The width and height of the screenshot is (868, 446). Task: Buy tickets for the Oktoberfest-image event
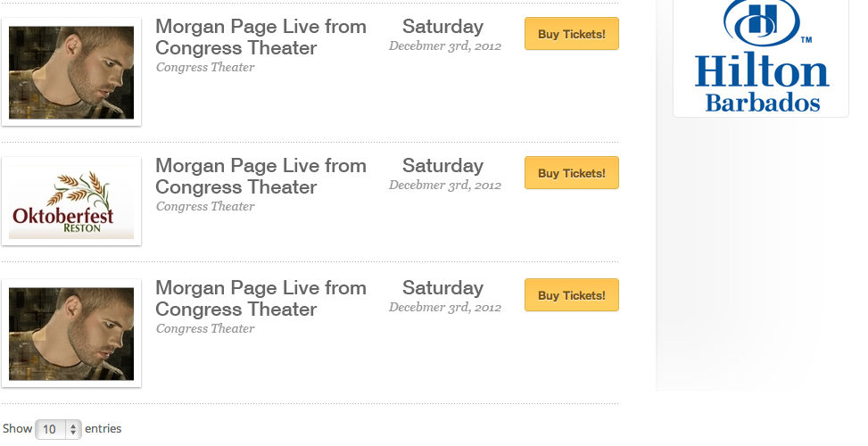pyautogui.click(x=571, y=173)
